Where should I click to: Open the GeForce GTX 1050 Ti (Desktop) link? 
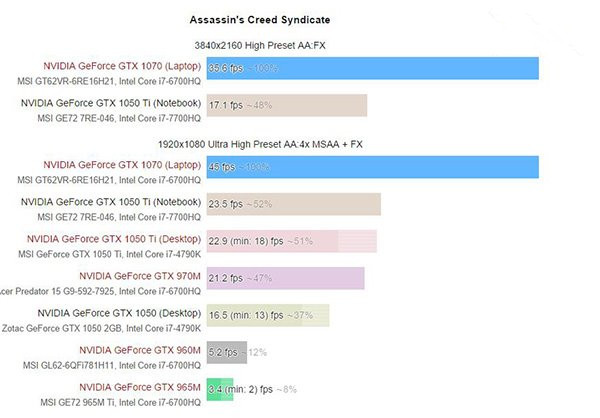point(113,239)
